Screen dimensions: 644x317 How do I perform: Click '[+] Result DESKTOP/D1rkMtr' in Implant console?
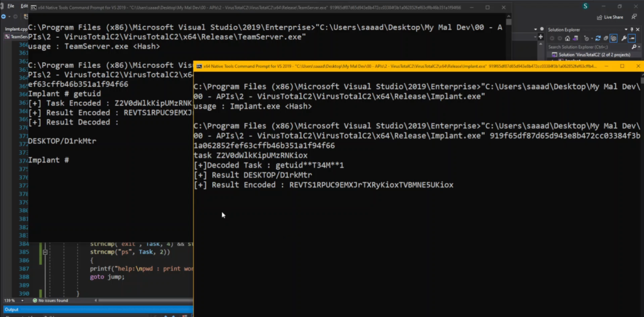click(x=253, y=175)
